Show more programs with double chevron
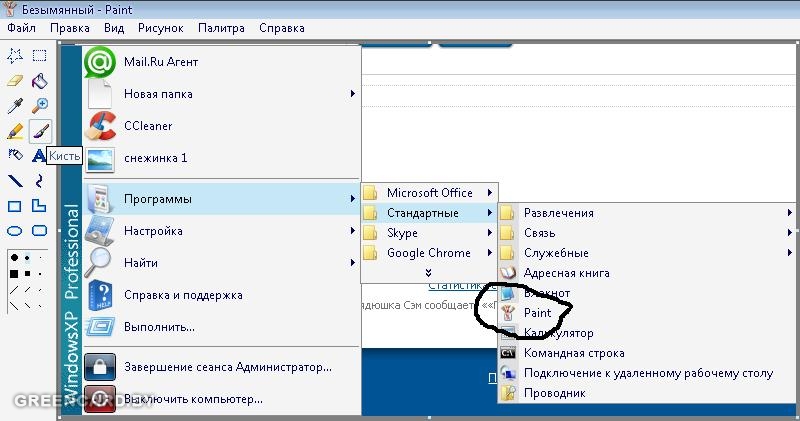The width and height of the screenshot is (800, 421). [x=429, y=273]
